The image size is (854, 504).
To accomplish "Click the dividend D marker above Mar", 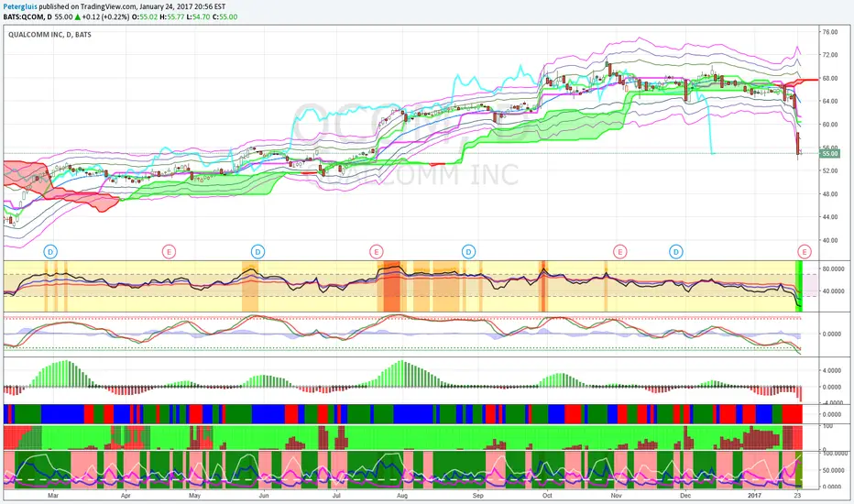I will [50, 252].
